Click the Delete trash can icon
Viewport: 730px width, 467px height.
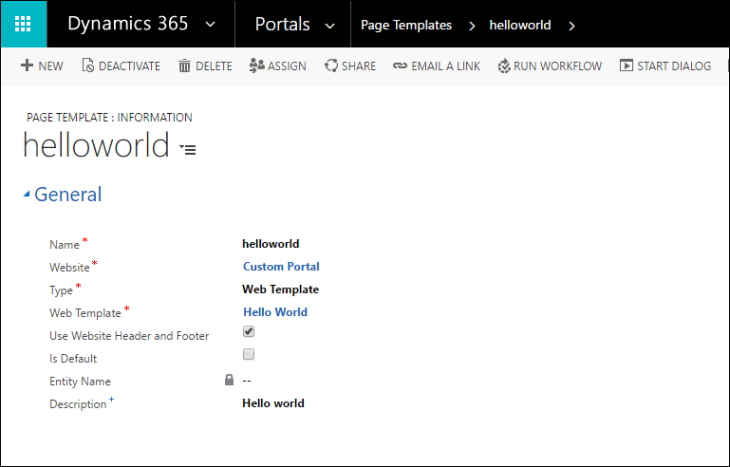point(184,66)
